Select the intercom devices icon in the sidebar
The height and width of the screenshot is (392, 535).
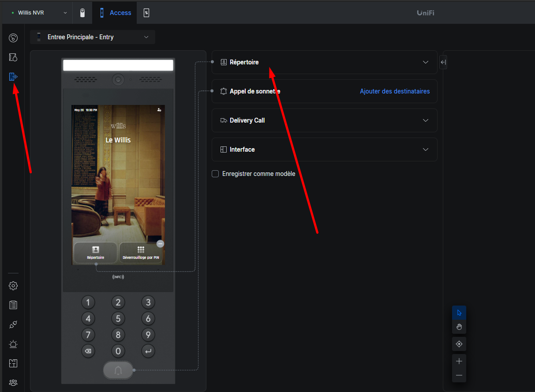tap(13, 77)
